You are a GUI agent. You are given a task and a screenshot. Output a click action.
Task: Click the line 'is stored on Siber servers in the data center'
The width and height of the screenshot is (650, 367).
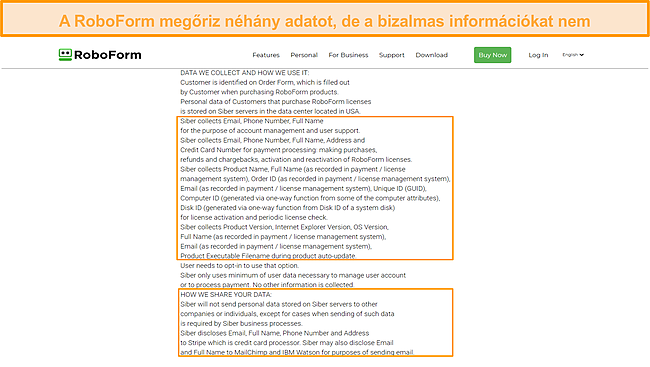(x=270, y=111)
